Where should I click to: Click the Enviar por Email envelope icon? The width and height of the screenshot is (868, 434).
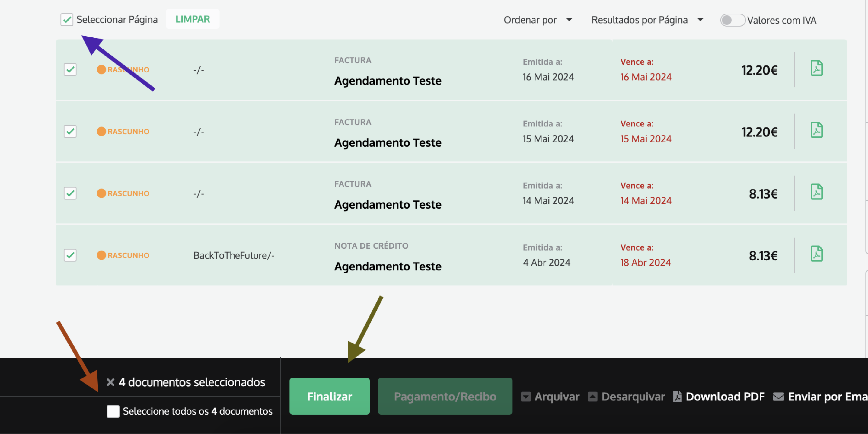[778, 397]
